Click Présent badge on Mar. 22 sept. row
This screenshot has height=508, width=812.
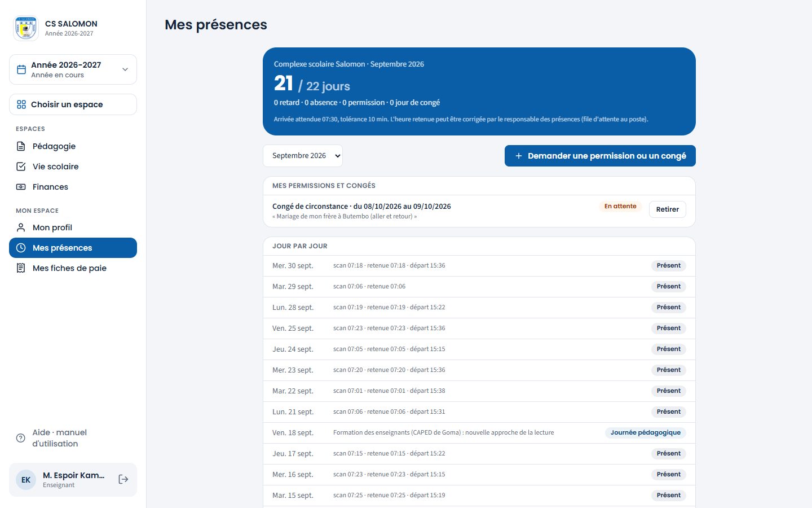pyautogui.click(x=669, y=391)
